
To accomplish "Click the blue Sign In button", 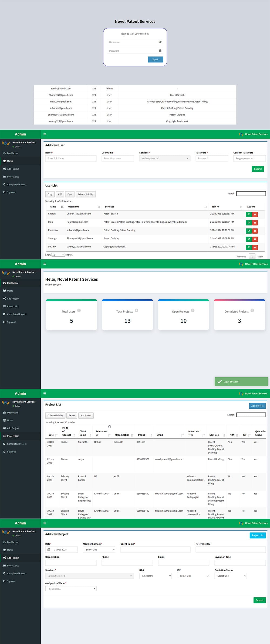I will pyautogui.click(x=155, y=59).
